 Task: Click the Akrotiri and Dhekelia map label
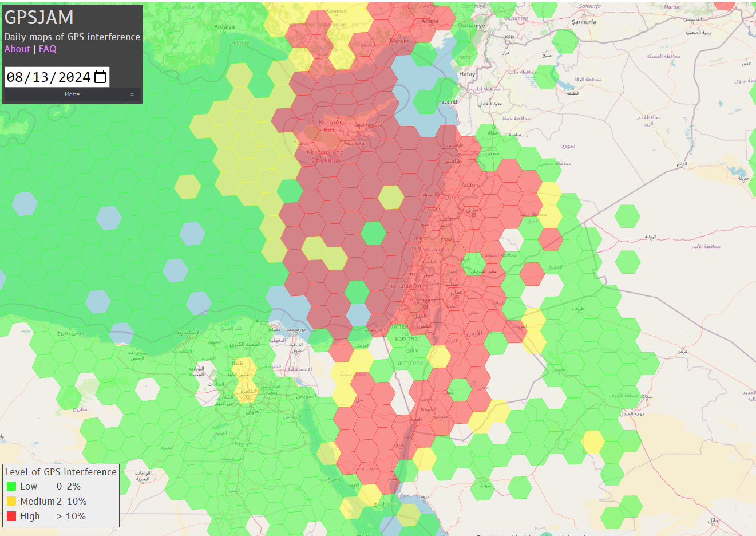tap(325, 156)
